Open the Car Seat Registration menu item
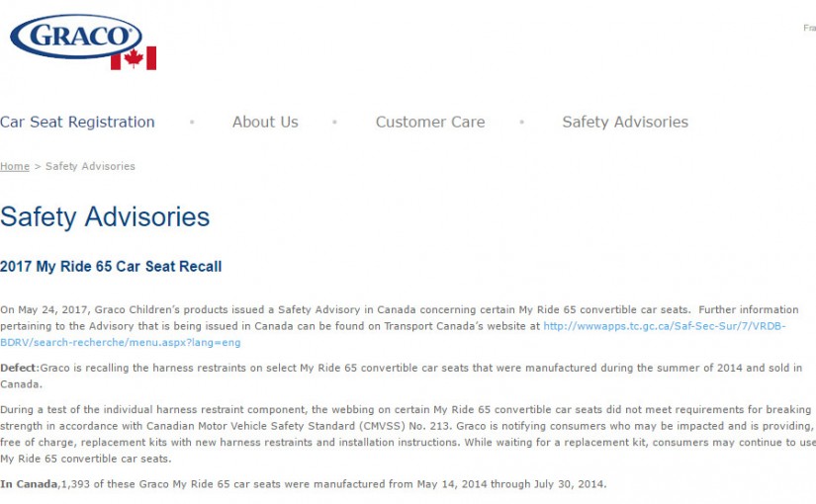This screenshot has width=816, height=504. pyautogui.click(x=77, y=123)
